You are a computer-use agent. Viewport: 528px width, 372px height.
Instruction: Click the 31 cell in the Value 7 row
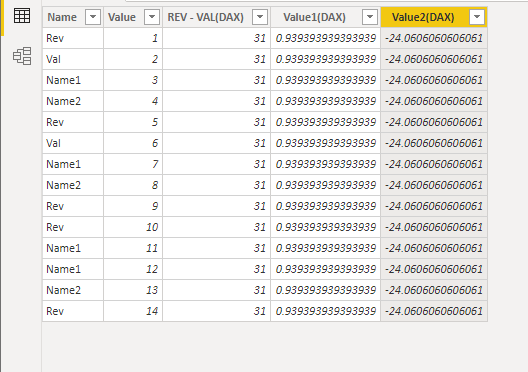217,164
